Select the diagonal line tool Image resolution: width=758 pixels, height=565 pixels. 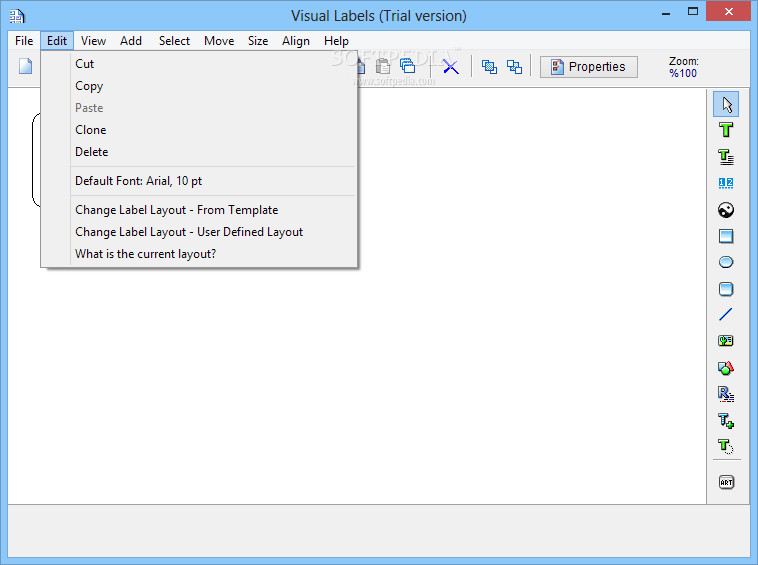726,315
